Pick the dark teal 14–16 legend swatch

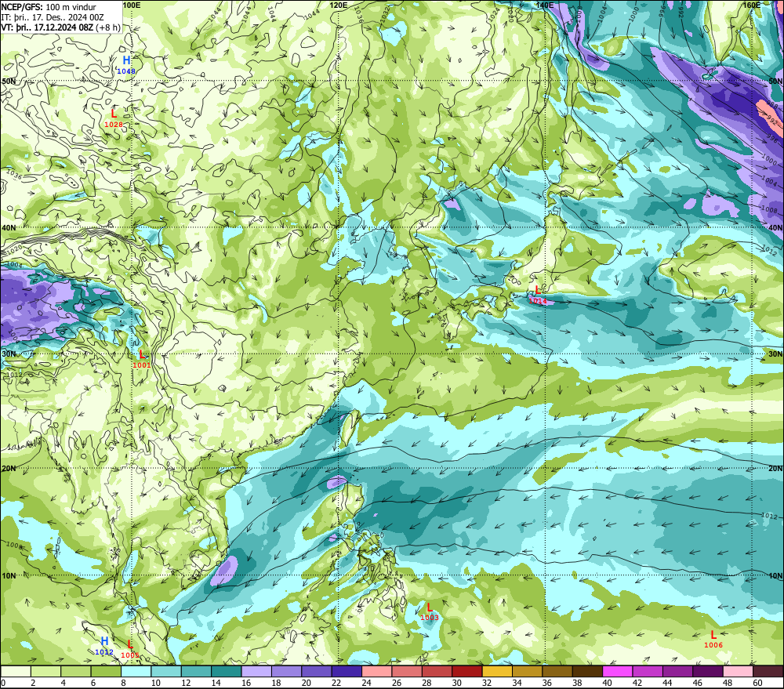(x=226, y=671)
